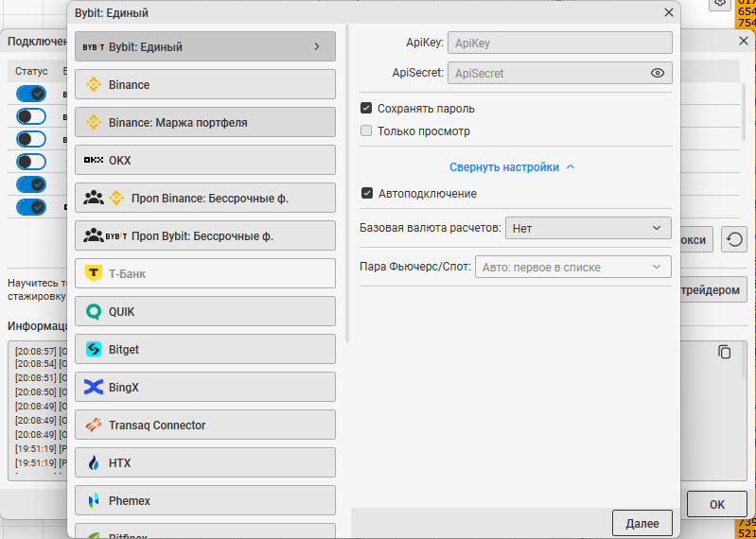
Task: Open the Пара Фьючерс/Спот dropdown
Action: click(572, 268)
